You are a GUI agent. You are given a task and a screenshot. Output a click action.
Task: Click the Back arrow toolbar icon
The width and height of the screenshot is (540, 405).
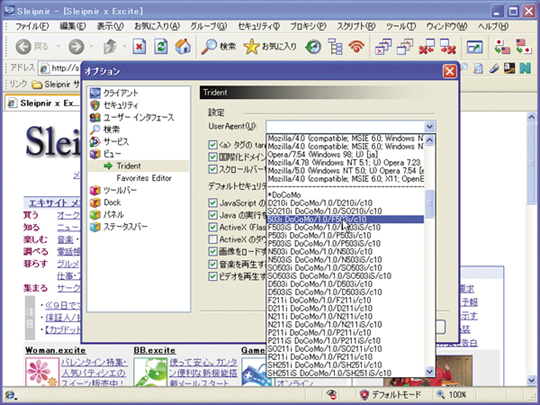pos(23,46)
